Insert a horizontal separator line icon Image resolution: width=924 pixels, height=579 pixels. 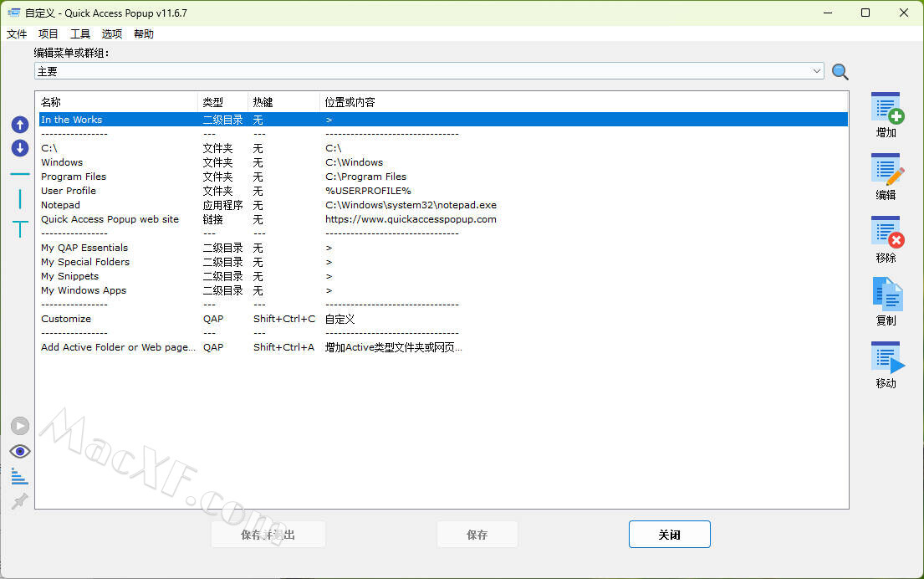(20, 174)
